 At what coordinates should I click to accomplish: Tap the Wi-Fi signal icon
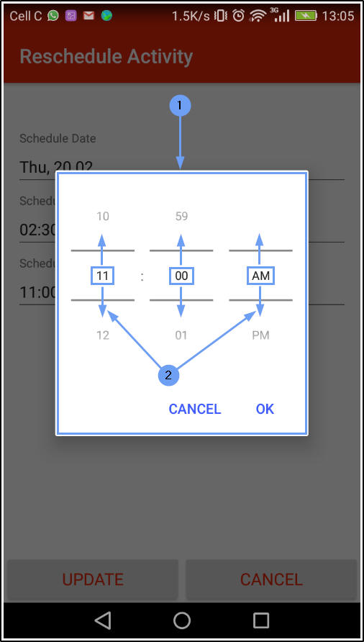point(258,16)
